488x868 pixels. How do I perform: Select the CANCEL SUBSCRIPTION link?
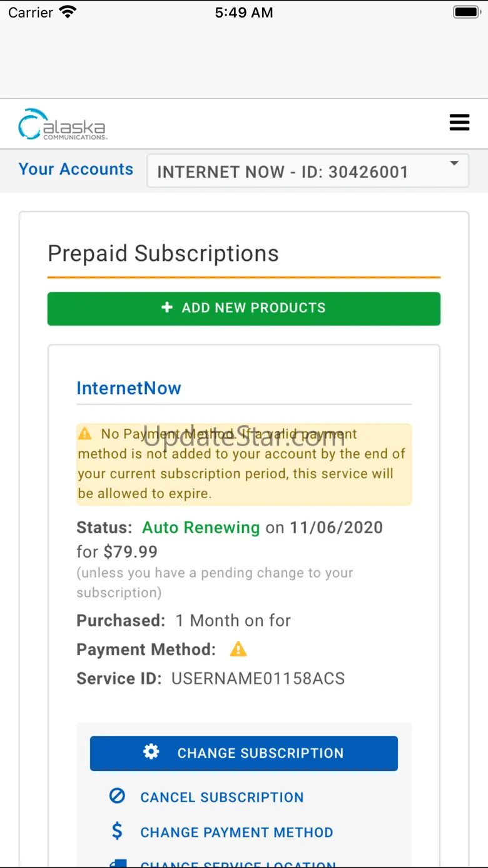221,797
